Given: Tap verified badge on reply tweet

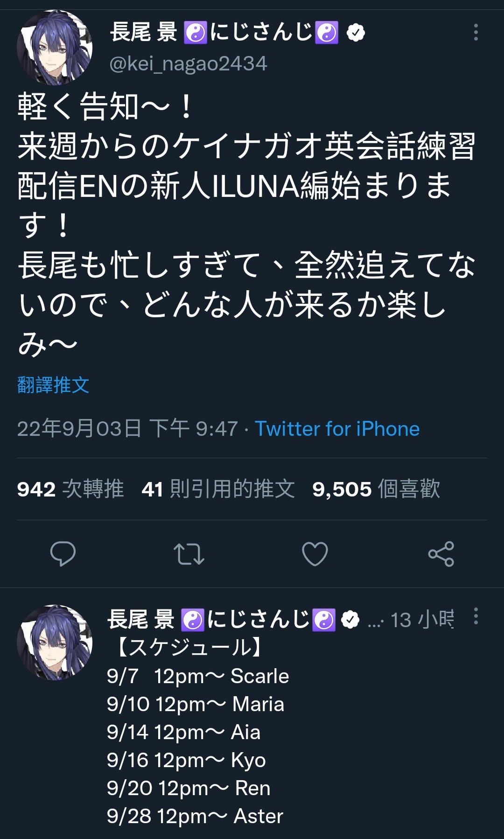Looking at the screenshot, I should tap(350, 620).
